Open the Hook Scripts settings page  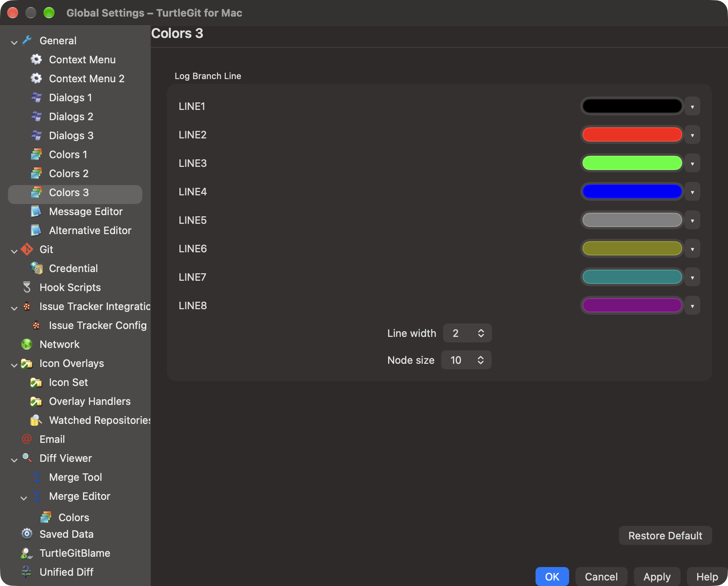[70, 287]
